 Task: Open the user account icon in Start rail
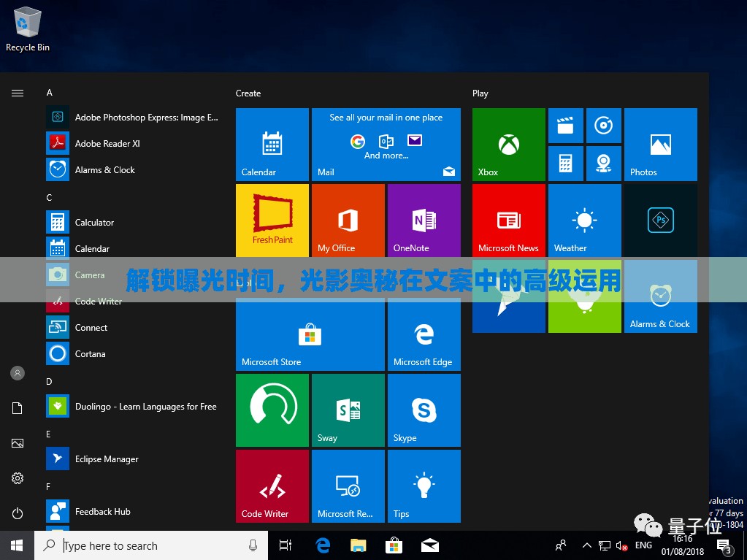click(18, 373)
